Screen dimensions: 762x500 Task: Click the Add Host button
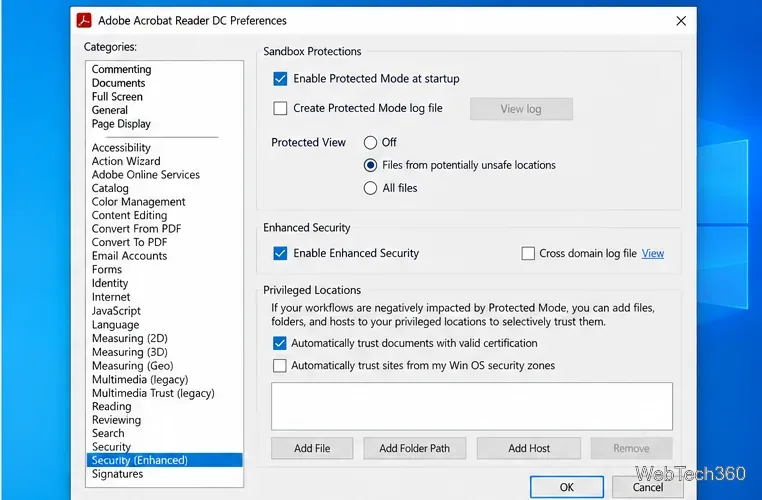[x=529, y=448]
